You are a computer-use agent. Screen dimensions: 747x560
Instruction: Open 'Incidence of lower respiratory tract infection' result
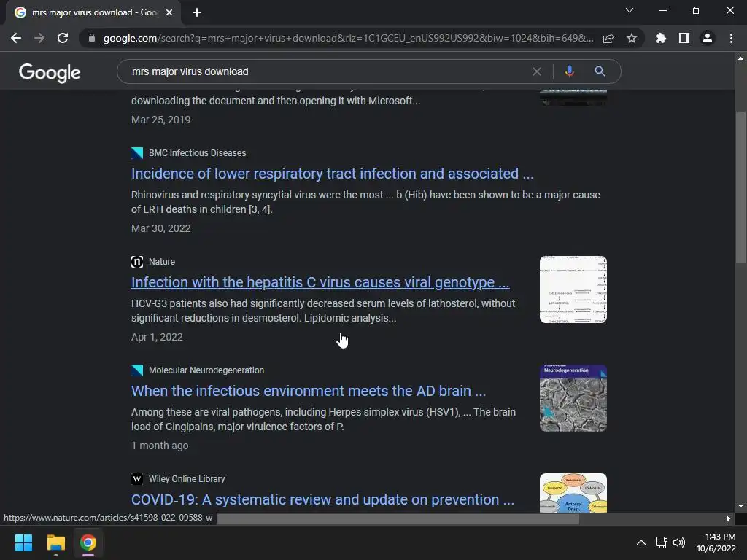[333, 174]
